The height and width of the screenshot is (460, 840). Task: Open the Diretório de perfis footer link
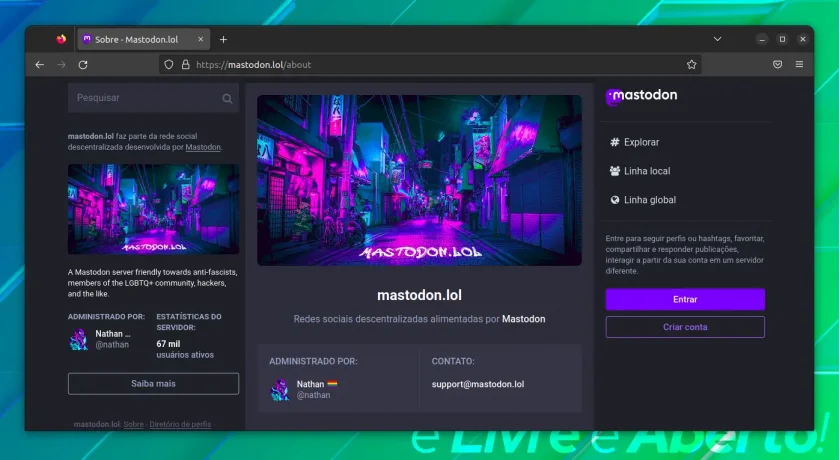180,424
